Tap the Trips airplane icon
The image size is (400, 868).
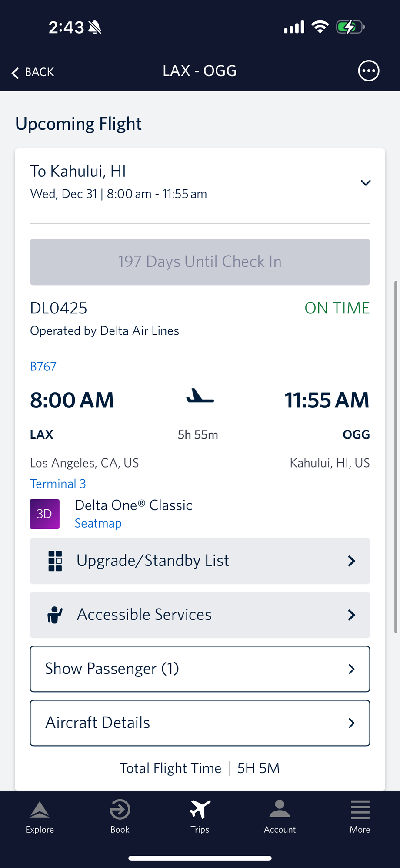[x=200, y=810]
